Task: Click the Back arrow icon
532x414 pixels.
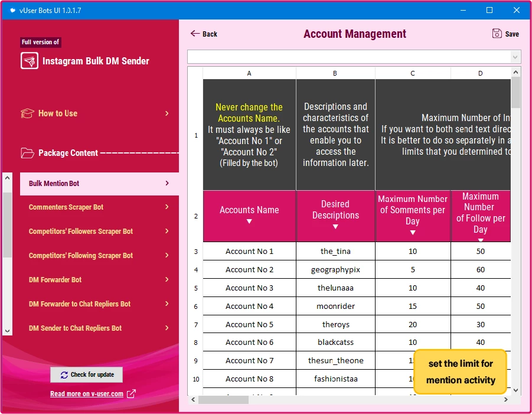Action: tap(195, 33)
